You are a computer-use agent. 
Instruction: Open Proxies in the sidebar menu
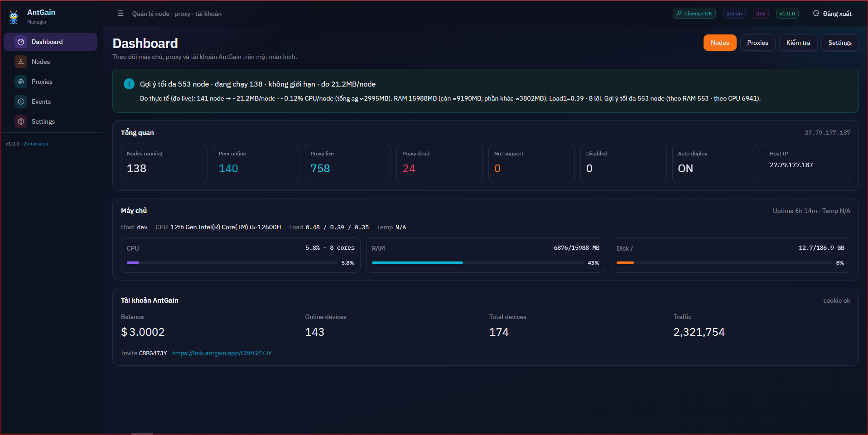[x=51, y=82]
